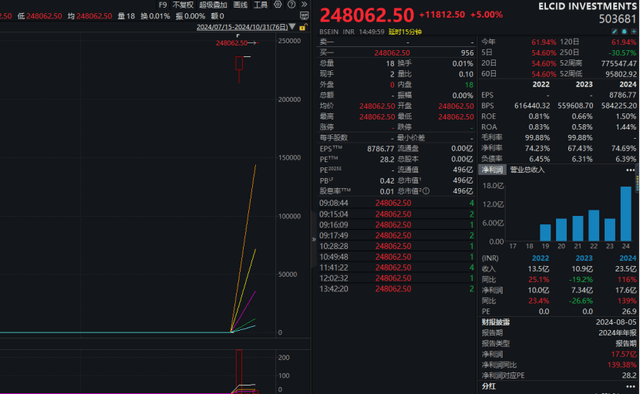Open the date range dropdown triangle
Viewport: 640px width, 394px height.
pos(292,27)
